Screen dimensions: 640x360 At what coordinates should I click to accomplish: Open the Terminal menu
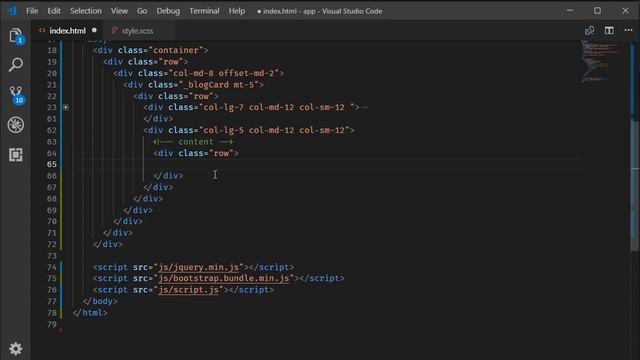point(204,11)
